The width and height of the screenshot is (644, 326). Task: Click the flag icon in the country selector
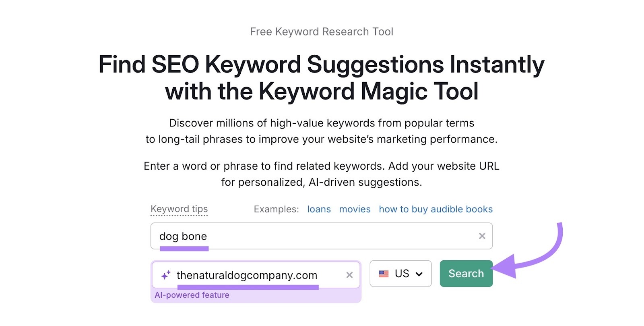click(x=384, y=274)
